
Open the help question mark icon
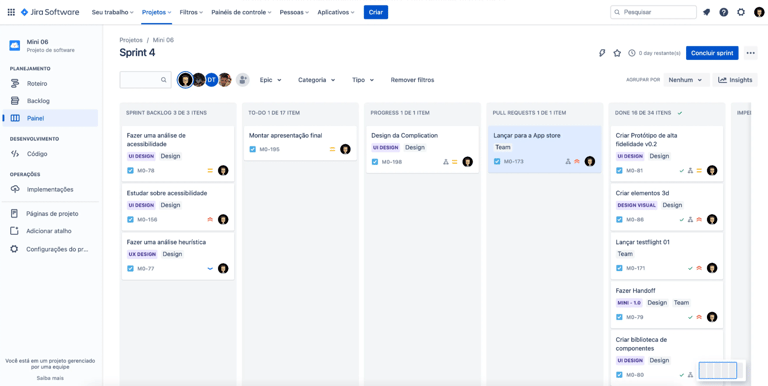pos(723,12)
